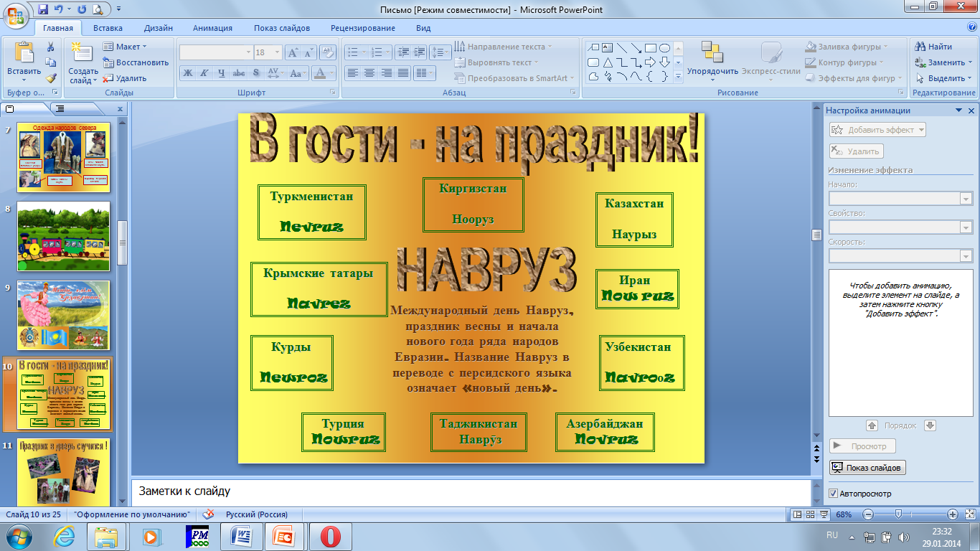Open Word from the taskbar
980x551 pixels.
[242, 537]
